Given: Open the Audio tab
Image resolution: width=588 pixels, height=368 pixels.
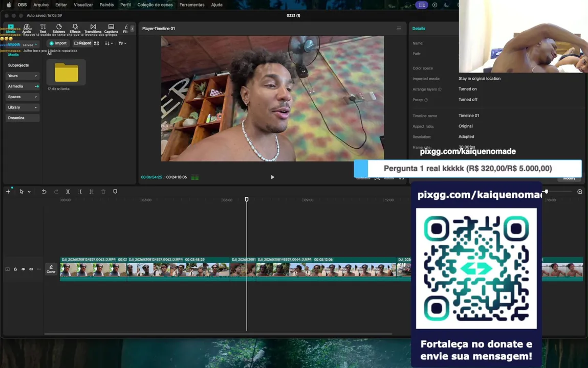Looking at the screenshot, I should (27, 29).
